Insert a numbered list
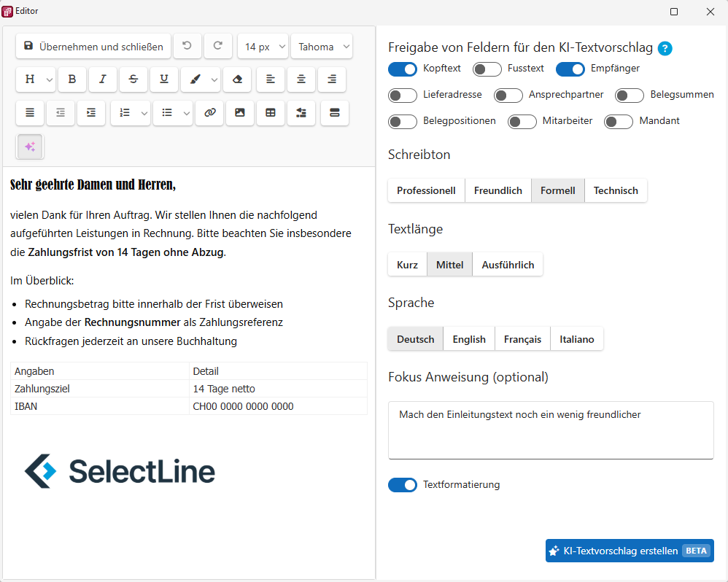Viewport: 728px width, 582px height. tap(125, 113)
